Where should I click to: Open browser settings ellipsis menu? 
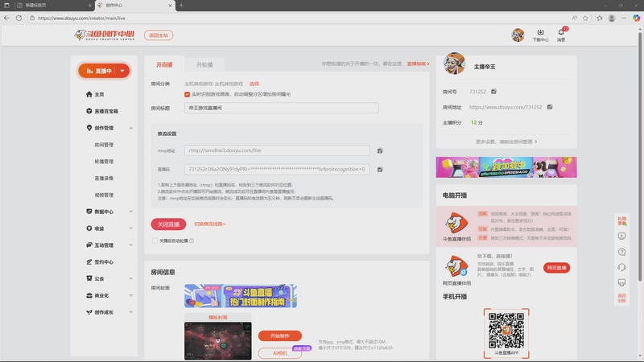[x=624, y=18]
